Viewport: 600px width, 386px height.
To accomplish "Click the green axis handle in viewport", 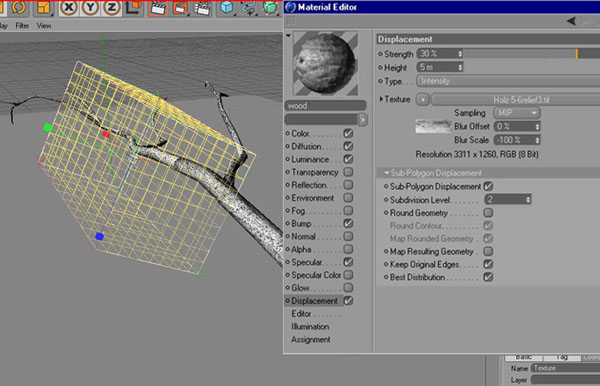I will pos(48,127).
